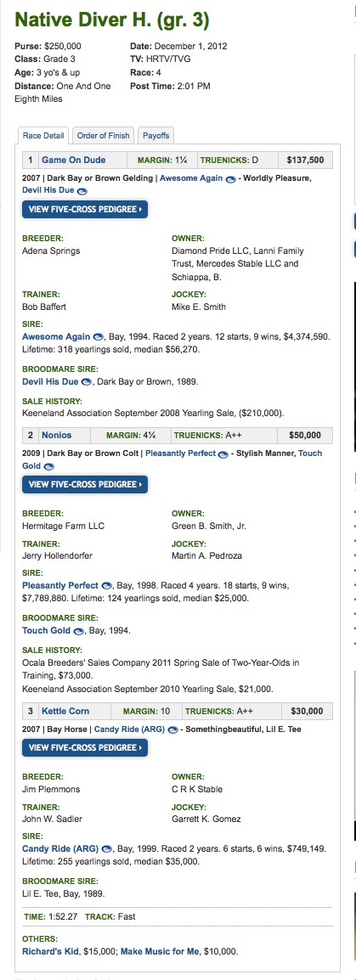Click eye icon beside Awesome Again in pedigree line

[230, 178]
